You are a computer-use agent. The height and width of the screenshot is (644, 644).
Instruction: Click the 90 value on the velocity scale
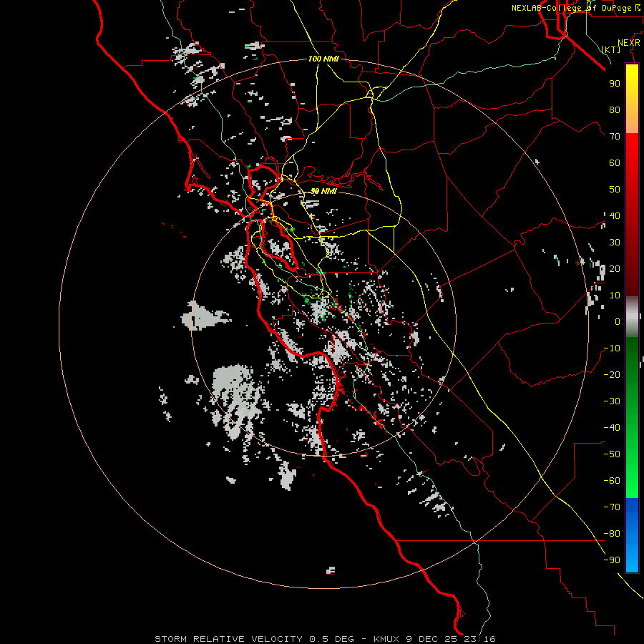615,84
